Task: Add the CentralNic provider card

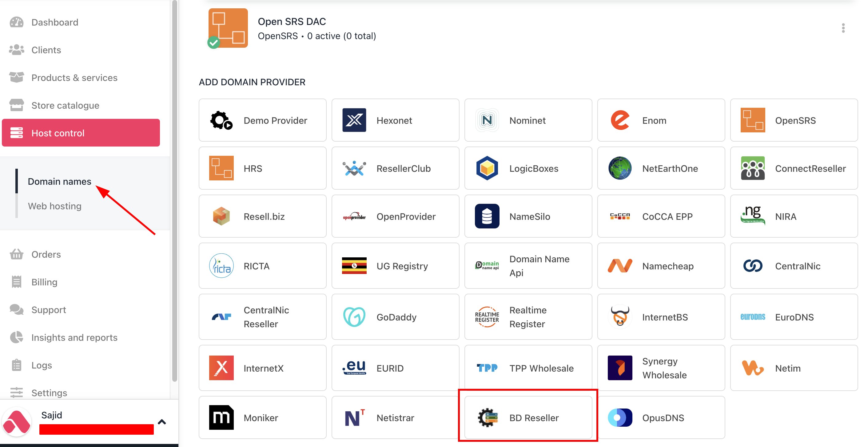Action: click(794, 266)
